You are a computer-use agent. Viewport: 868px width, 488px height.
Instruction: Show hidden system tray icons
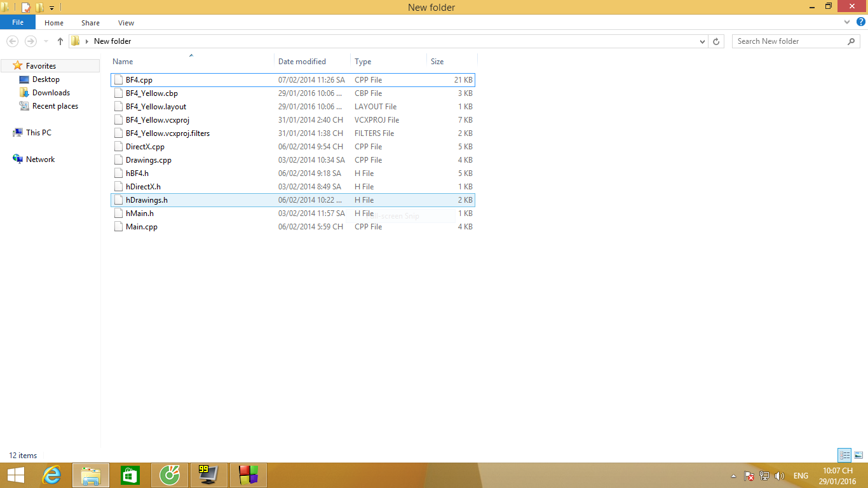pyautogui.click(x=734, y=476)
